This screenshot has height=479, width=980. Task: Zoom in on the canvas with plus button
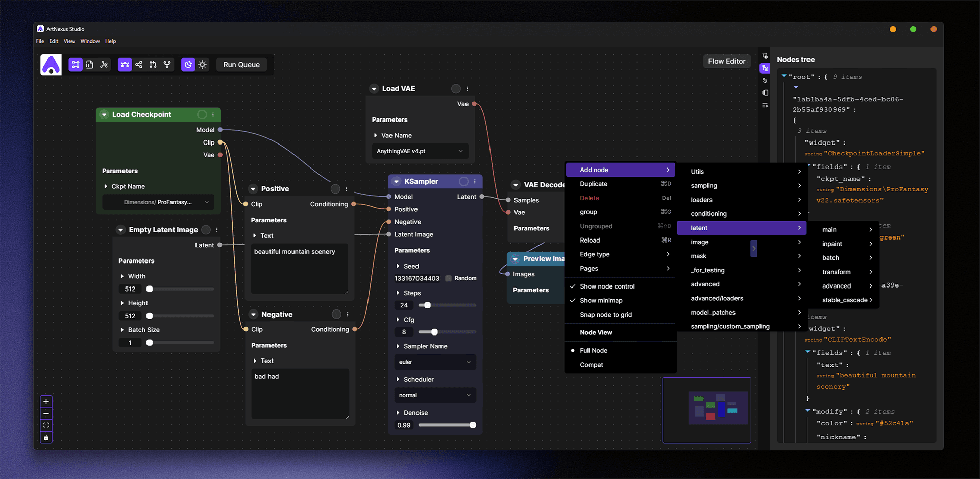click(x=46, y=402)
